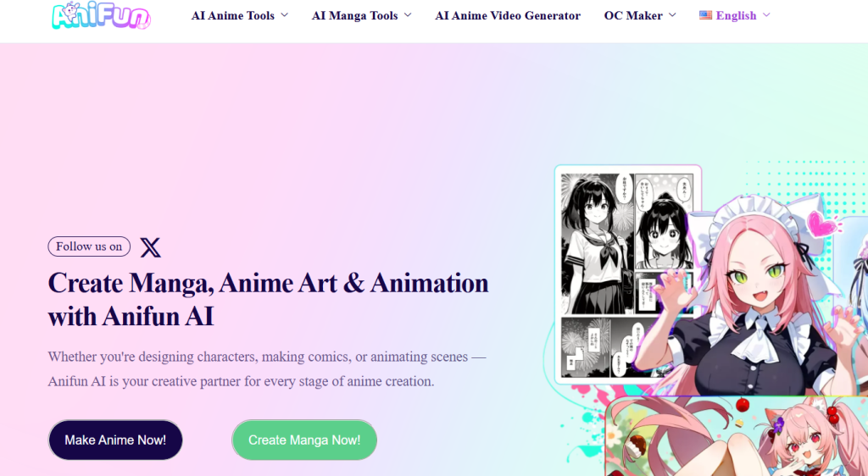This screenshot has height=476, width=868.
Task: Expand the OC Maker chevron
Action: pyautogui.click(x=672, y=15)
